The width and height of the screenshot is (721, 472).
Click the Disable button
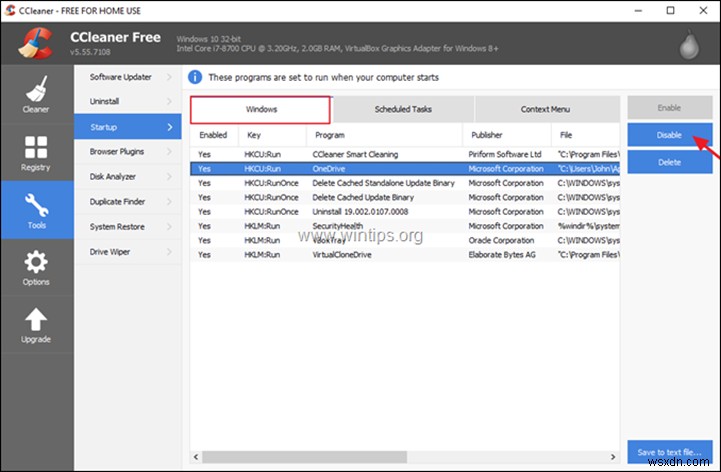pyautogui.click(x=670, y=135)
